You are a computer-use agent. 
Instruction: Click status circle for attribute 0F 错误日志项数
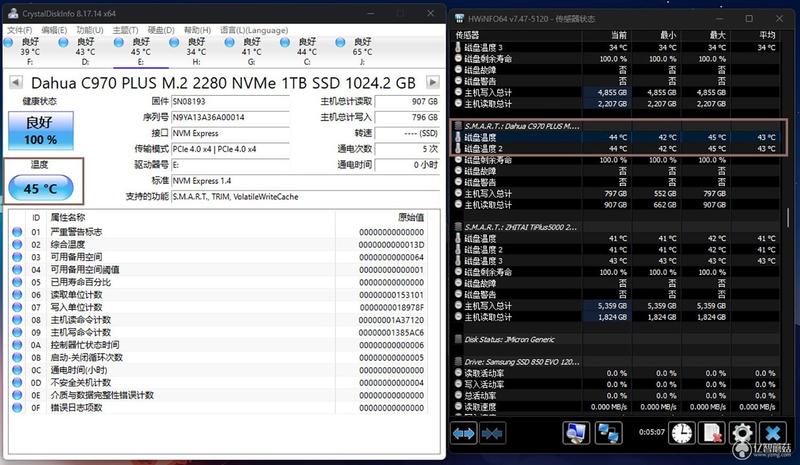[x=17, y=407]
